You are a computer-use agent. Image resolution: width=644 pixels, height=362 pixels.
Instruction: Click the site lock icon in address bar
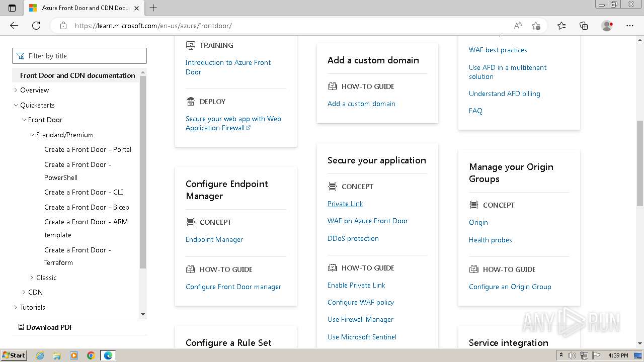pos(63,26)
